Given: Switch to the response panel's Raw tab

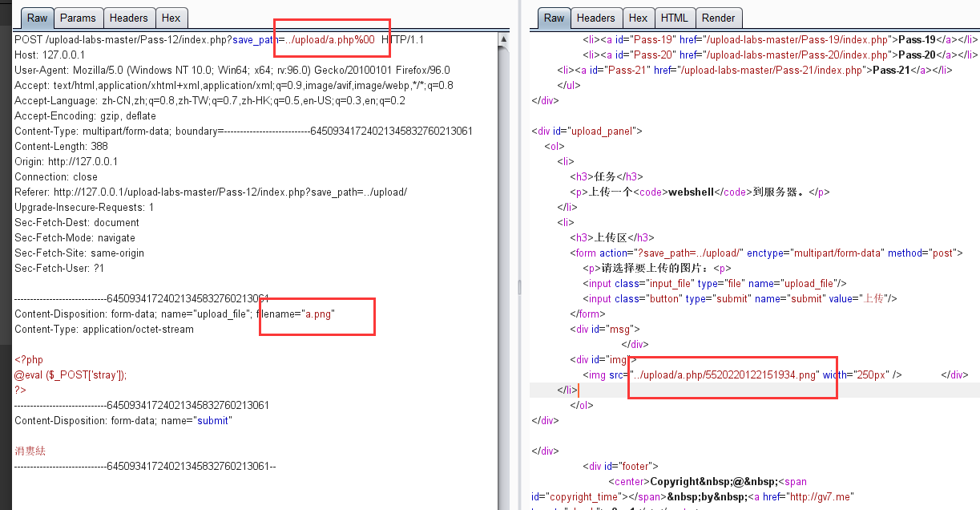Looking at the screenshot, I should [x=554, y=18].
